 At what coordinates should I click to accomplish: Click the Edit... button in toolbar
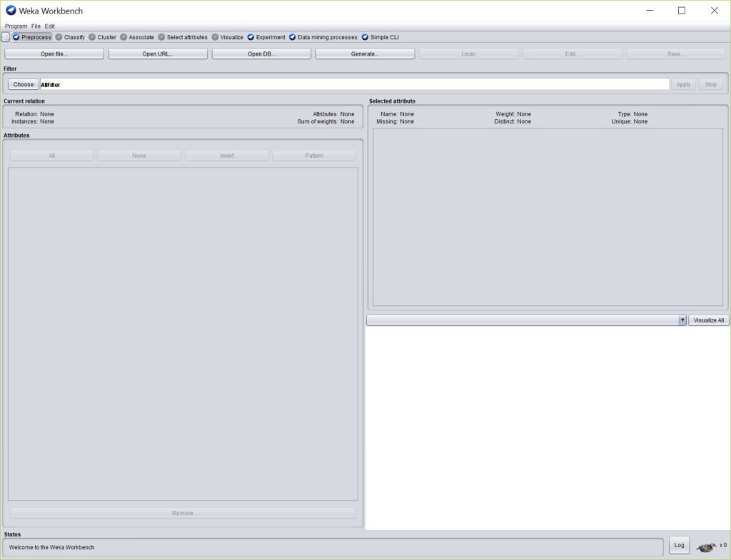[572, 54]
